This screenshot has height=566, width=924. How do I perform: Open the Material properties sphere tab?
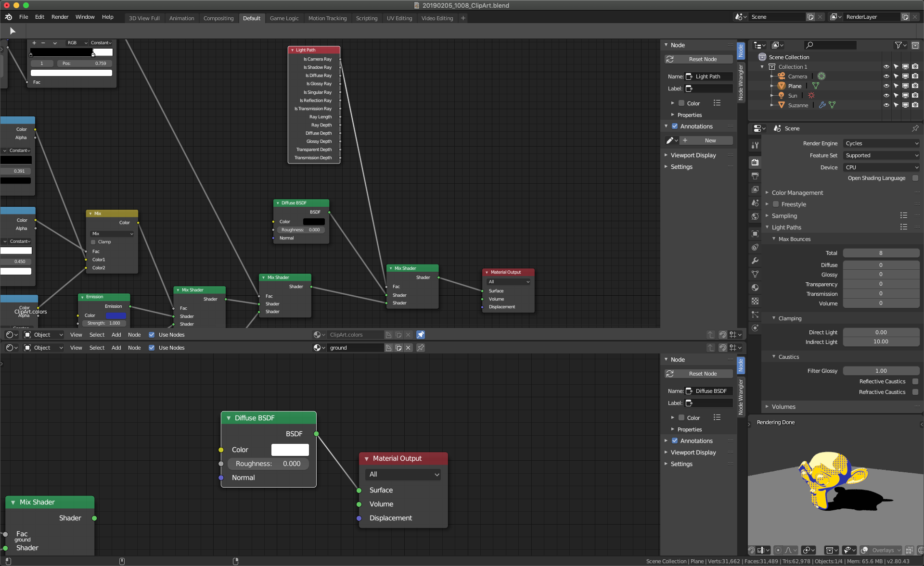point(755,288)
